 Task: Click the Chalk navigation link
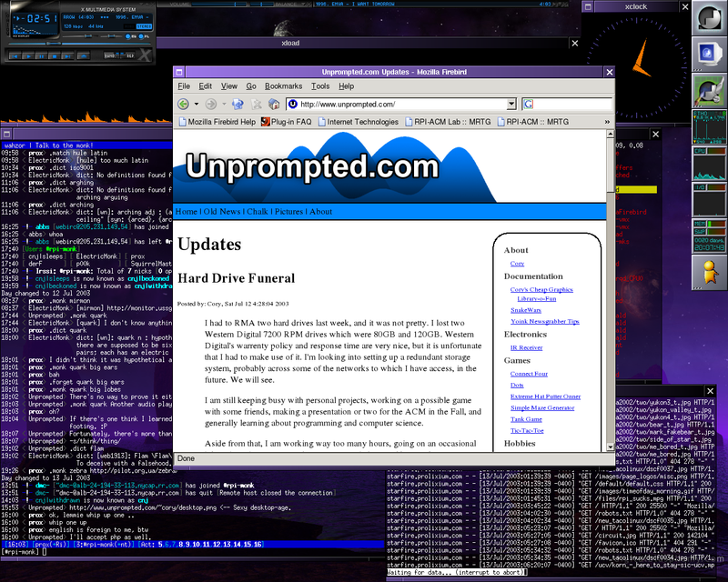click(258, 212)
